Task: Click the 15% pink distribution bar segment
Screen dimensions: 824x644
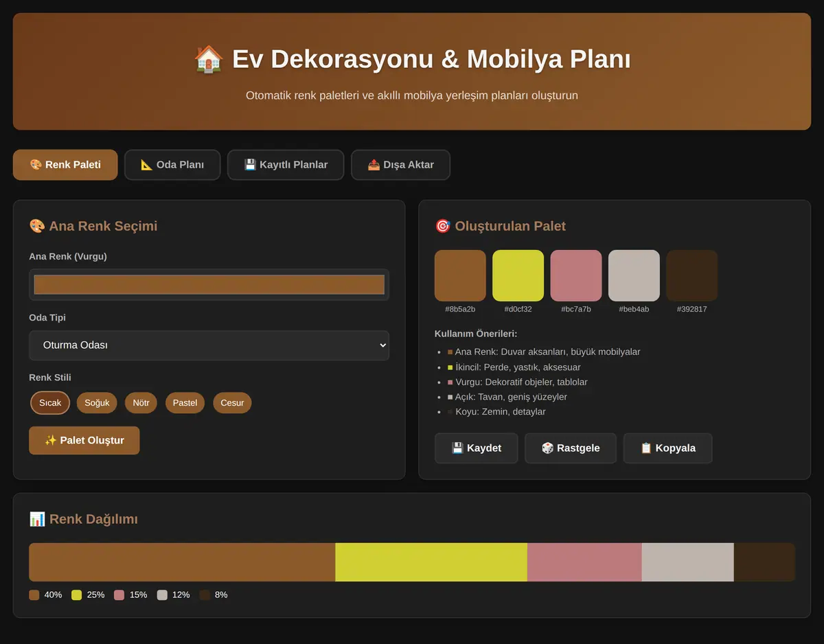Action: (584, 562)
